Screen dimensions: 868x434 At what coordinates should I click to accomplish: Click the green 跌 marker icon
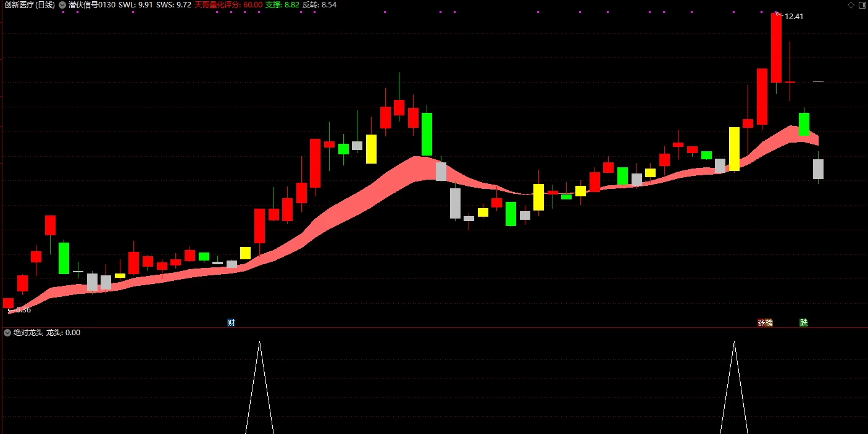point(803,322)
